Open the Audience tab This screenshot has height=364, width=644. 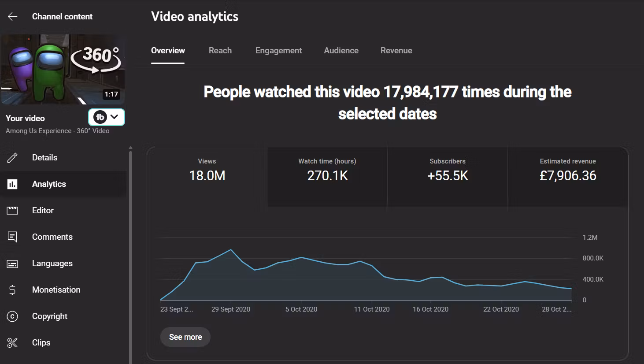click(x=341, y=51)
